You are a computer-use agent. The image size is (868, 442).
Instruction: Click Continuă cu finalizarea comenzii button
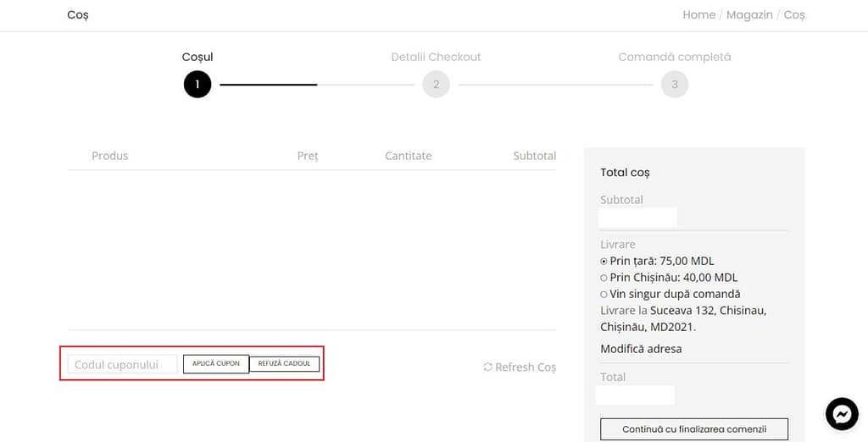[x=694, y=429]
